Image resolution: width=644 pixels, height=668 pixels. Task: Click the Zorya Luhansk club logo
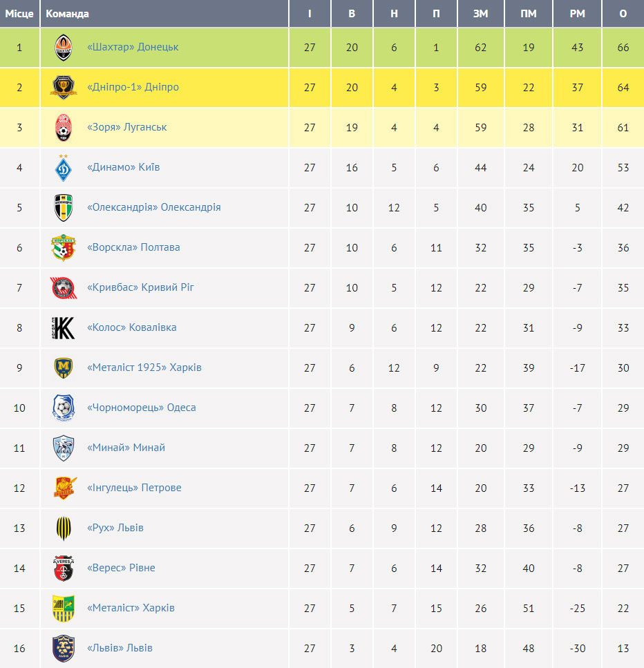(x=64, y=127)
